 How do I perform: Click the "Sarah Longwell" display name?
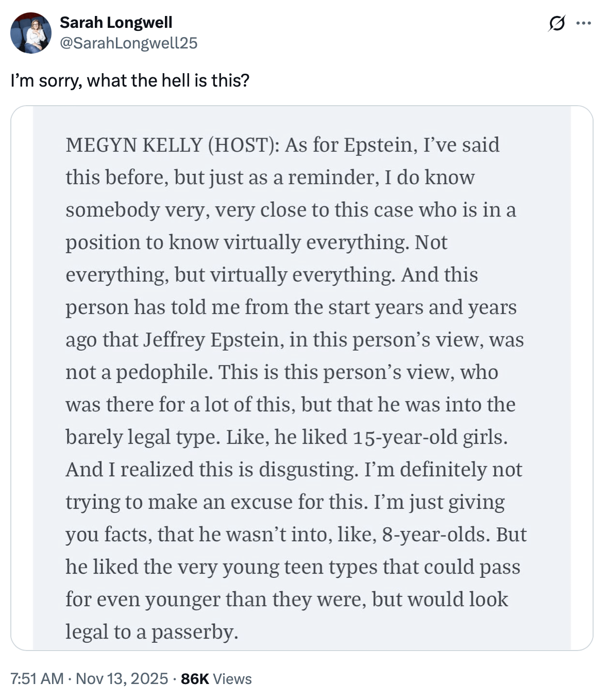click(116, 23)
